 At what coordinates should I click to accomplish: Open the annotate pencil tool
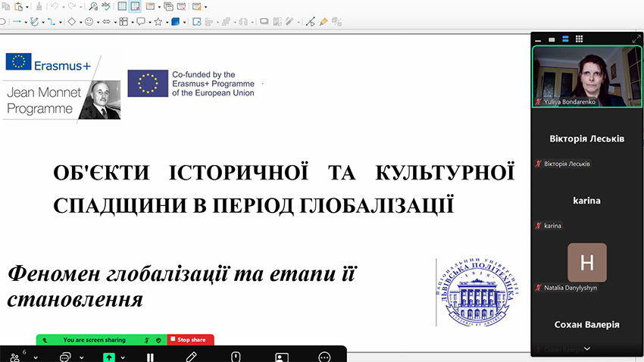[192, 356]
